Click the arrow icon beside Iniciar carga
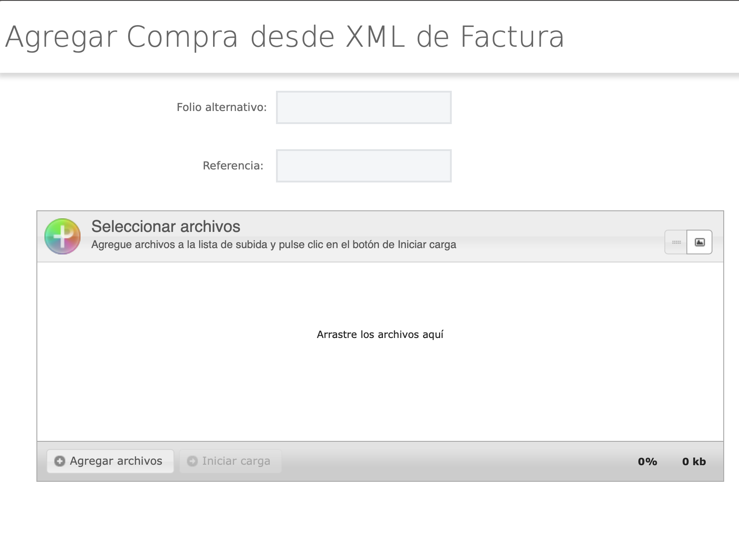 (x=192, y=461)
